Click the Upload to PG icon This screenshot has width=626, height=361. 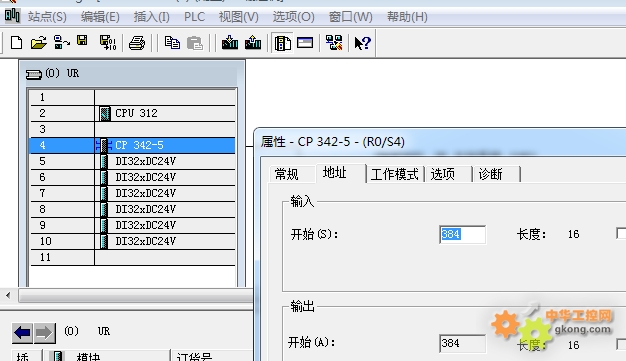253,42
